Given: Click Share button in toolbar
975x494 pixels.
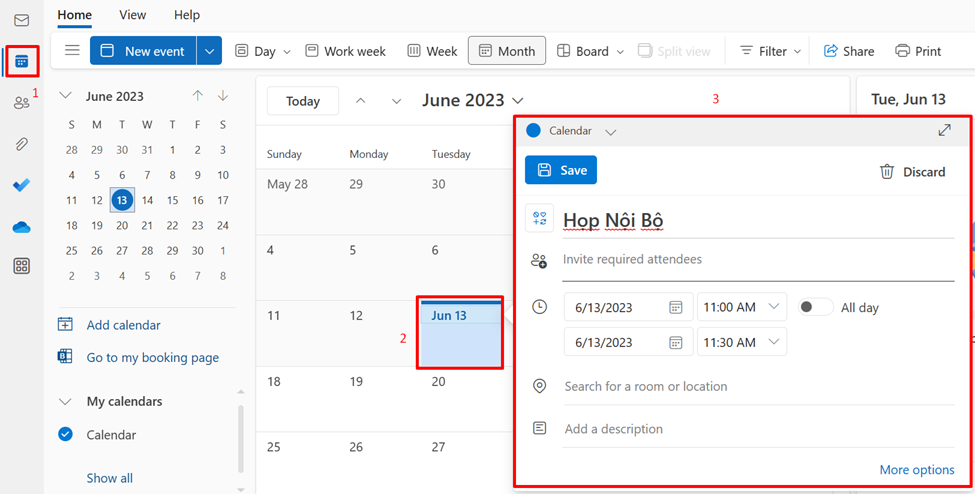Looking at the screenshot, I should [x=849, y=51].
